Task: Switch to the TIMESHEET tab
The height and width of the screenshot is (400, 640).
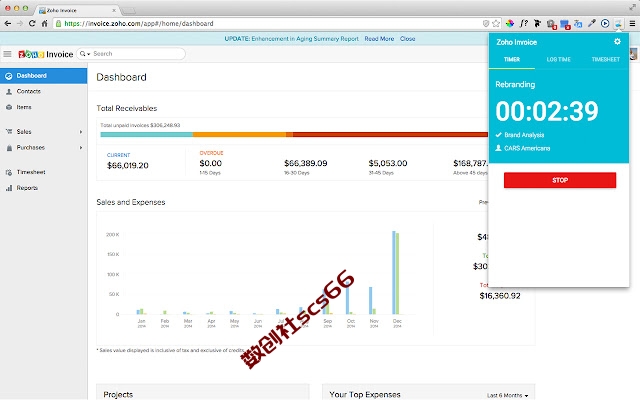Action: pos(606,60)
